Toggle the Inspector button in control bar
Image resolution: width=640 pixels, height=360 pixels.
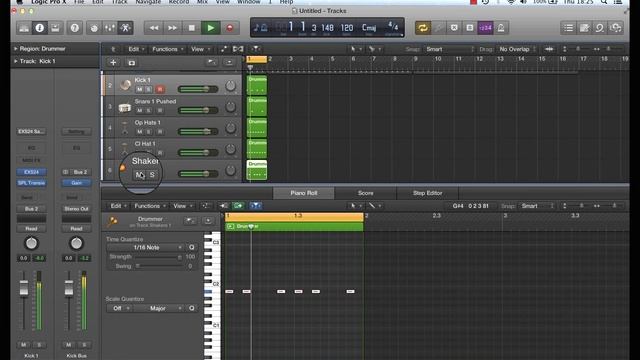click(40, 28)
